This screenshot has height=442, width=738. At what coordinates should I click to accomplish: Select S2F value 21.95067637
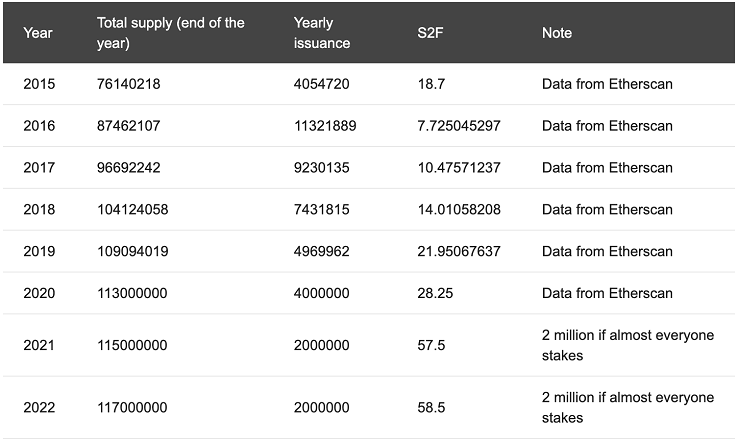(459, 251)
